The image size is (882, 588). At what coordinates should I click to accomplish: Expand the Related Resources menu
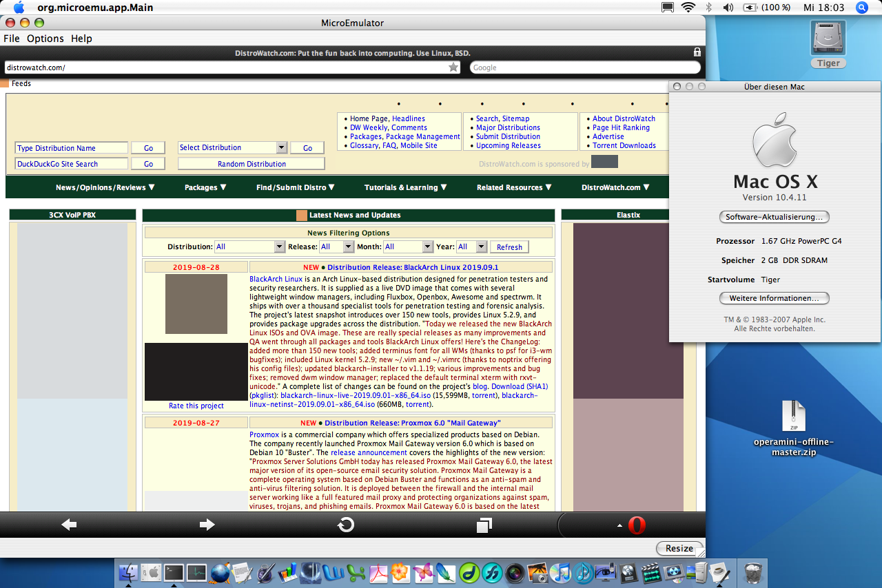(514, 187)
